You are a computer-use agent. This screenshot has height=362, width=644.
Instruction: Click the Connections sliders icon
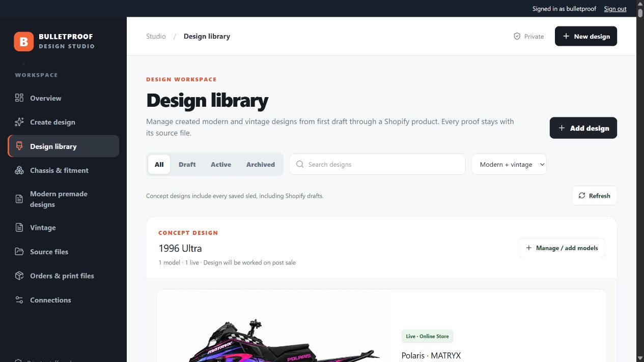point(19,300)
